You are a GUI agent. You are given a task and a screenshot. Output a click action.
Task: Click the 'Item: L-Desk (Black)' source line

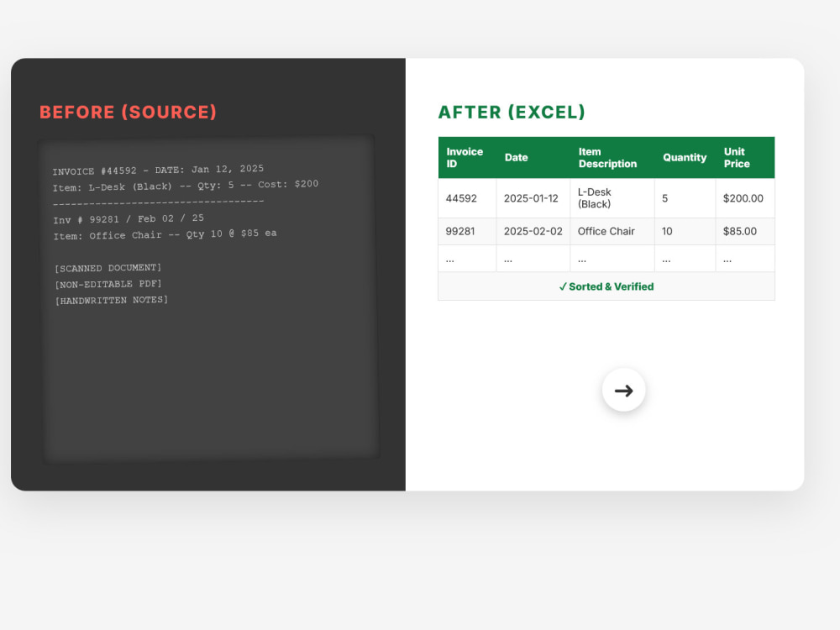[186, 186]
